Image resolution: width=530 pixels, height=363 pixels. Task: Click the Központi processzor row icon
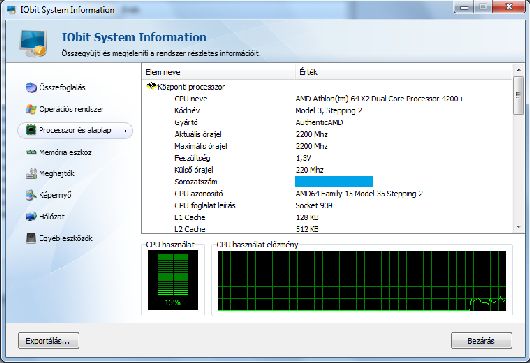[x=151, y=87]
